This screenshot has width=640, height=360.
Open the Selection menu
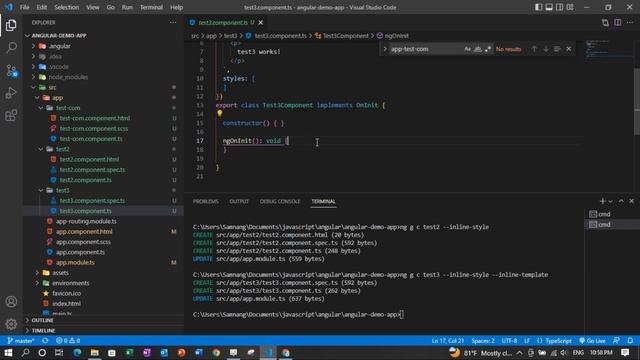coord(67,7)
